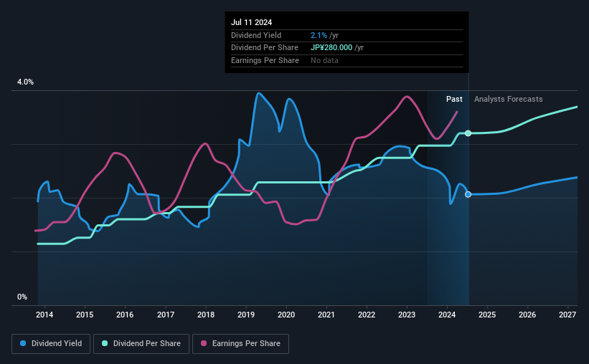The image size is (589, 364).
Task: Click the pink Earnings Per Share legend dot
Action: [x=204, y=343]
